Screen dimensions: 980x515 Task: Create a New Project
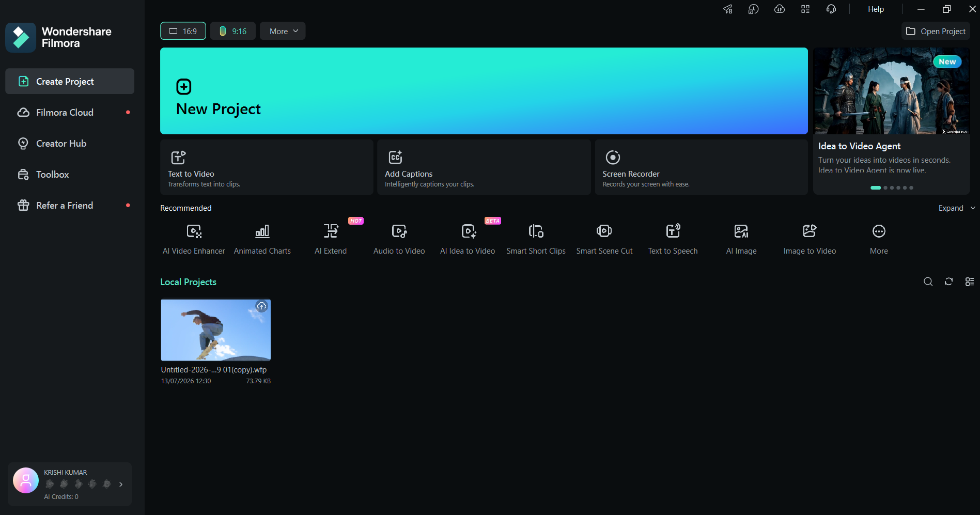[x=484, y=91]
